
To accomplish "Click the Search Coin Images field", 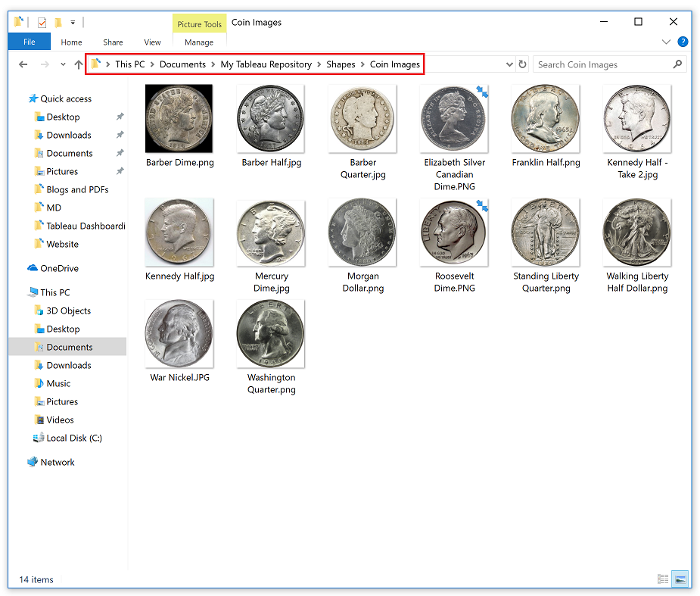I will pos(603,64).
